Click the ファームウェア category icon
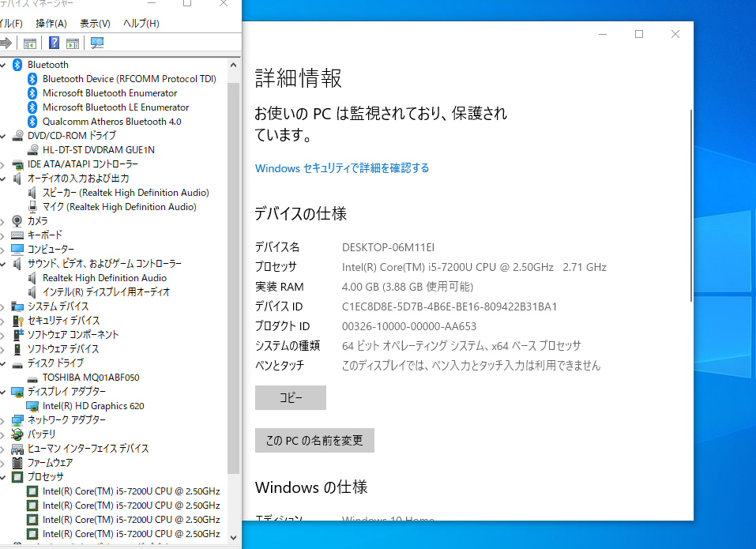 (17, 463)
